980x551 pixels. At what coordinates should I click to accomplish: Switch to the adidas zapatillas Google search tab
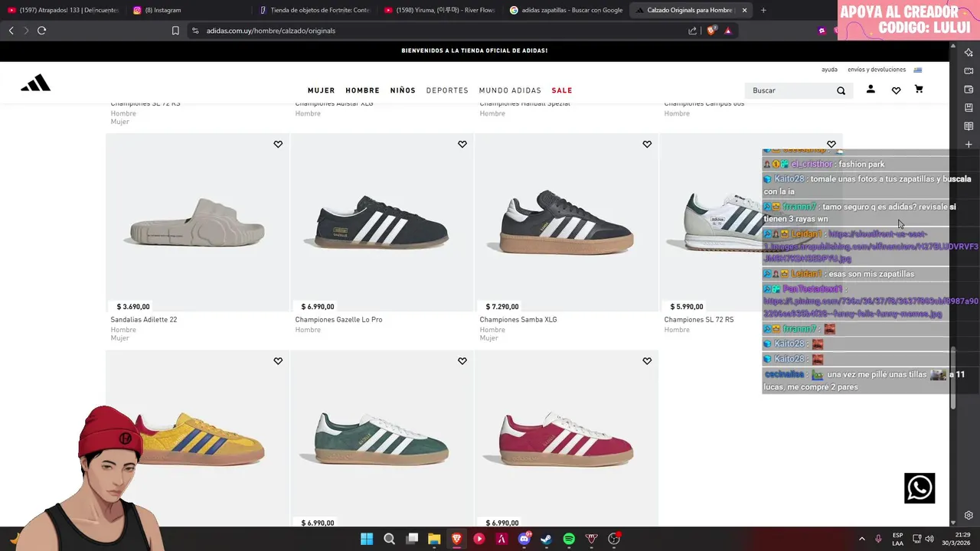[567, 10]
